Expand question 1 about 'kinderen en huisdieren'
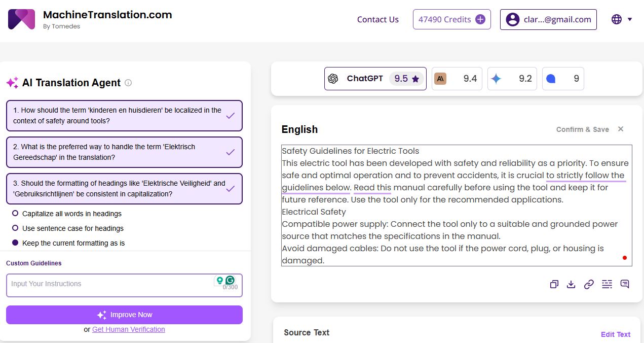The image size is (644, 343). coord(124,116)
